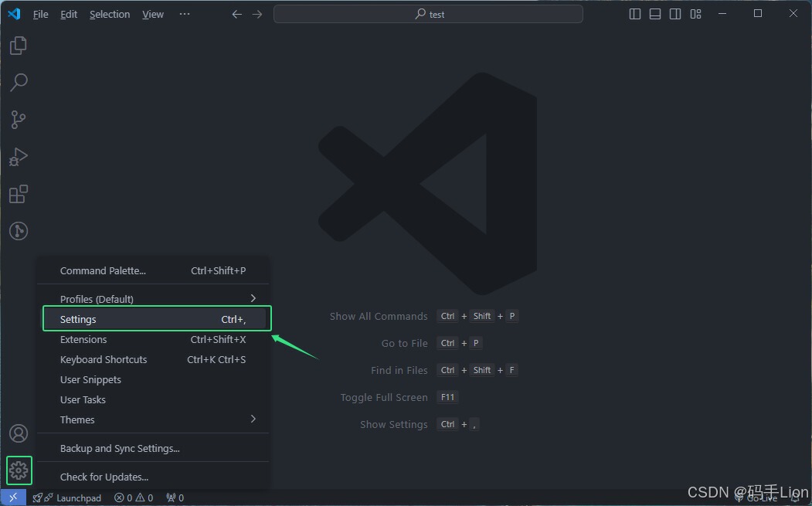The width and height of the screenshot is (812, 506).
Task: Open the Git graph icon in activity bar
Action: pos(19,231)
